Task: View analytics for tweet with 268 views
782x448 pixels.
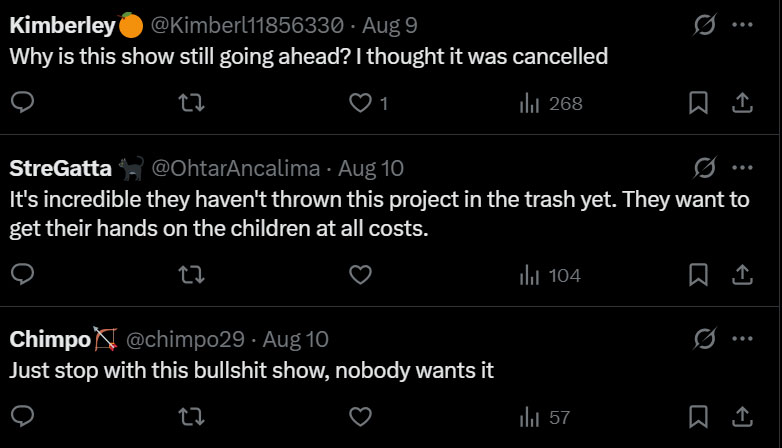Action: coord(551,103)
